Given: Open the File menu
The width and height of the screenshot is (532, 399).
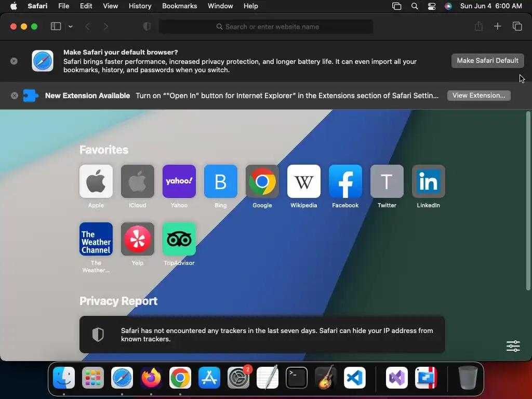Looking at the screenshot, I should point(63,6).
